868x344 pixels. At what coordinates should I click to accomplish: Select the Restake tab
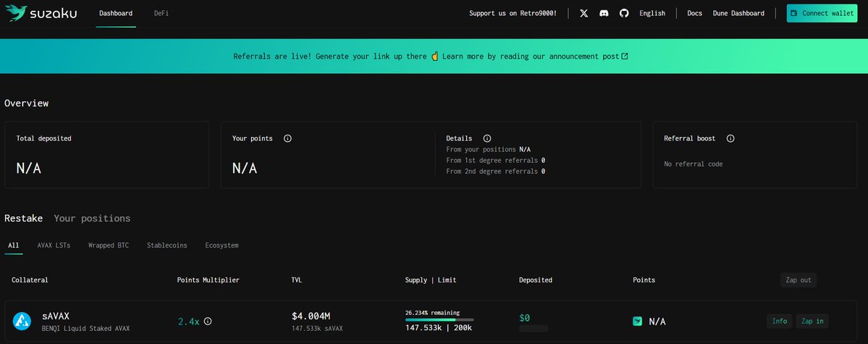click(23, 218)
